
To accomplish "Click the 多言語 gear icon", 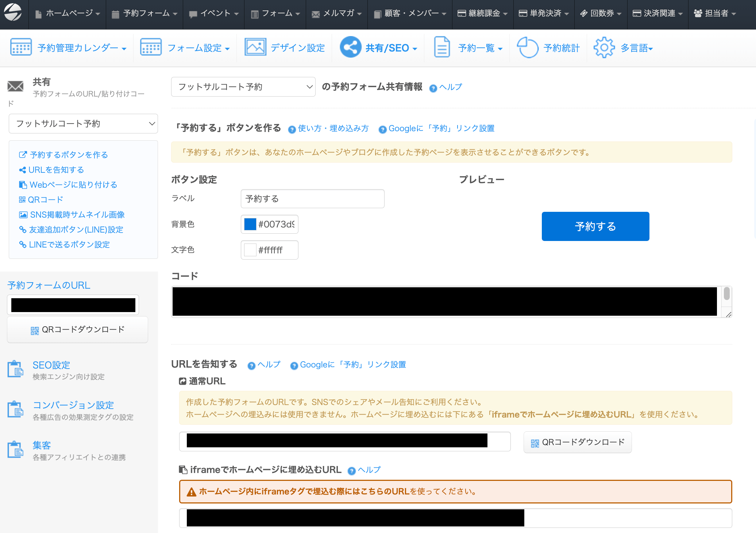I will point(604,48).
